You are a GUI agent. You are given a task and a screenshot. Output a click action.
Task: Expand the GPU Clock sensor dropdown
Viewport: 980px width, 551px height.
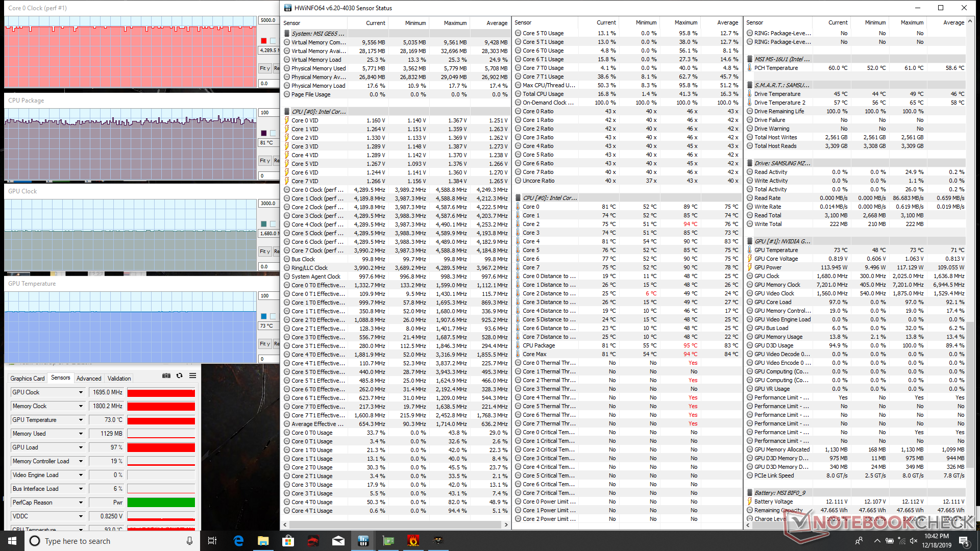tap(81, 392)
